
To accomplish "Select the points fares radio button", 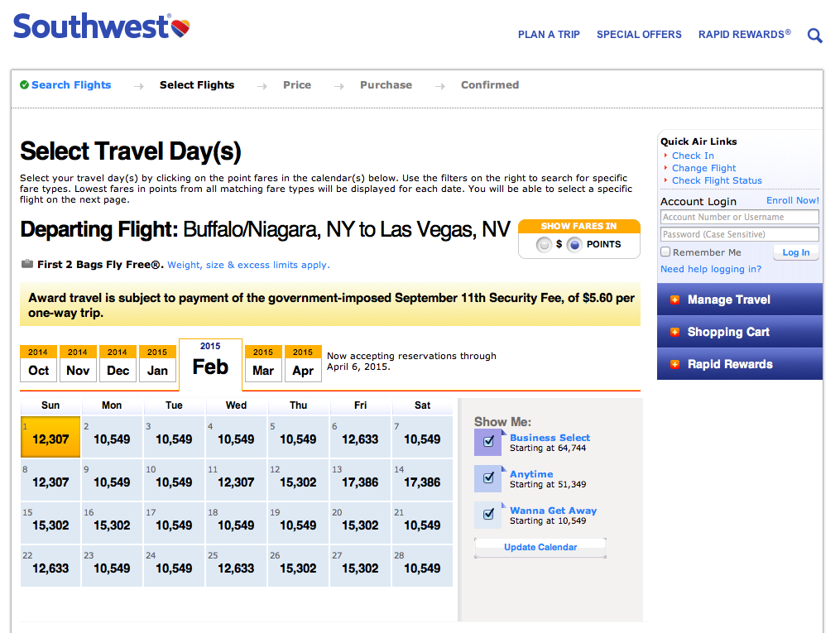I will pos(574,244).
